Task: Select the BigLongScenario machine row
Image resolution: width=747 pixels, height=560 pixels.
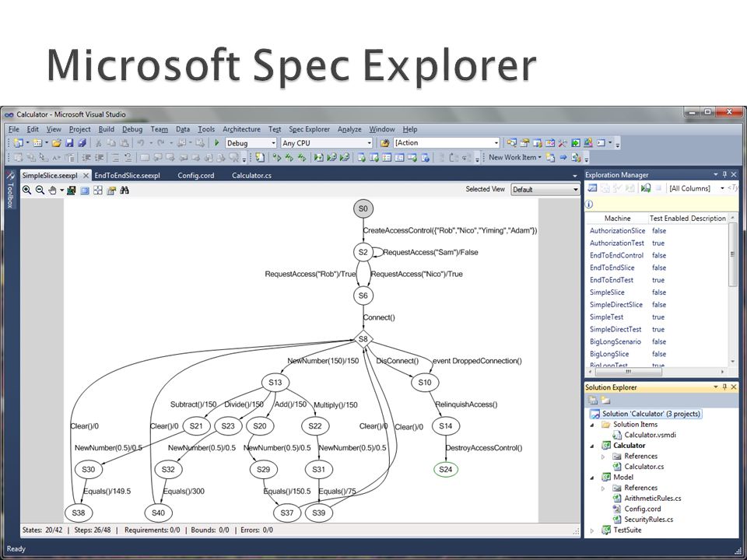Action: pos(658,342)
